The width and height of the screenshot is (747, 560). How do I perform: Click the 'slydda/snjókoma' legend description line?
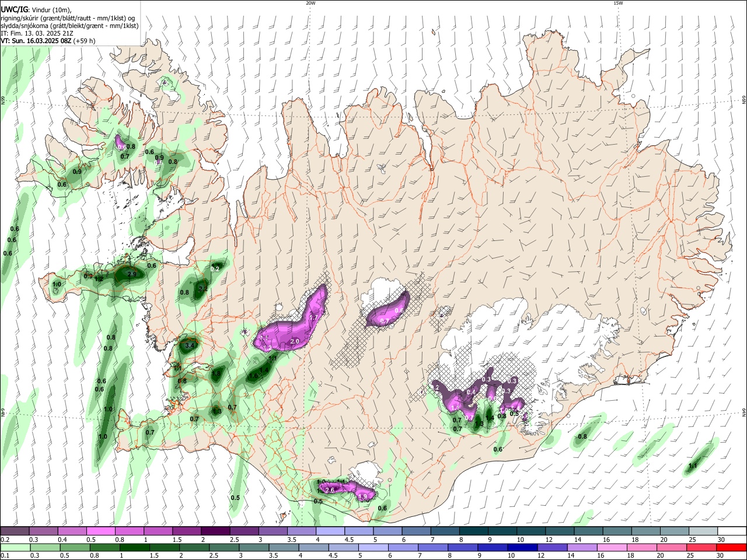(69, 26)
